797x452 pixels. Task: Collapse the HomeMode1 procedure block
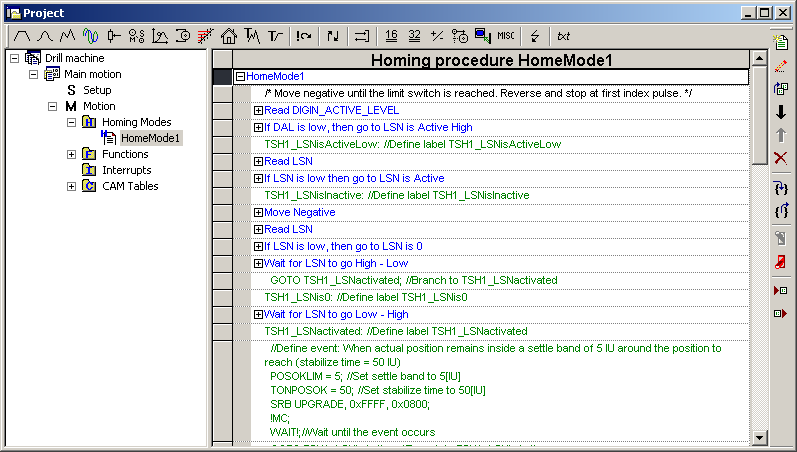click(x=240, y=76)
